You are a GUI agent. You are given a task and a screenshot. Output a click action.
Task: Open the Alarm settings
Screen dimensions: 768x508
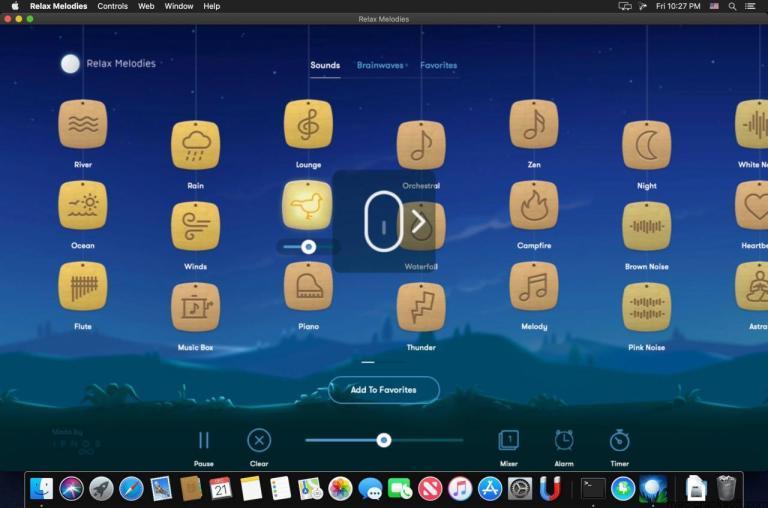(564, 440)
